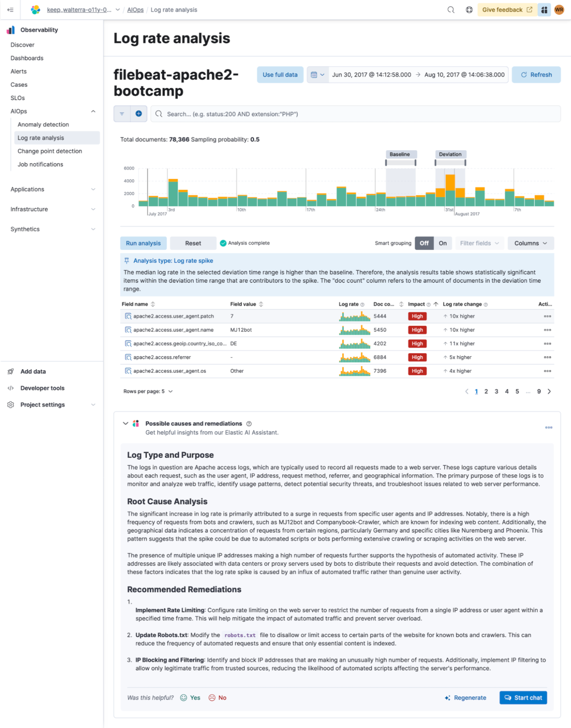
Task: Mark the insight as helpful Yes
Action: click(x=190, y=698)
